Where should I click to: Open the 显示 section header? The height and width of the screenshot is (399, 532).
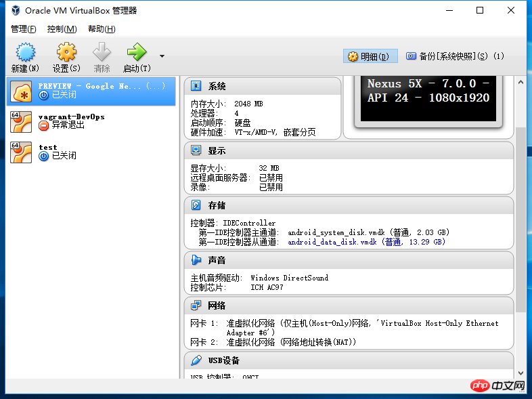tap(349, 151)
